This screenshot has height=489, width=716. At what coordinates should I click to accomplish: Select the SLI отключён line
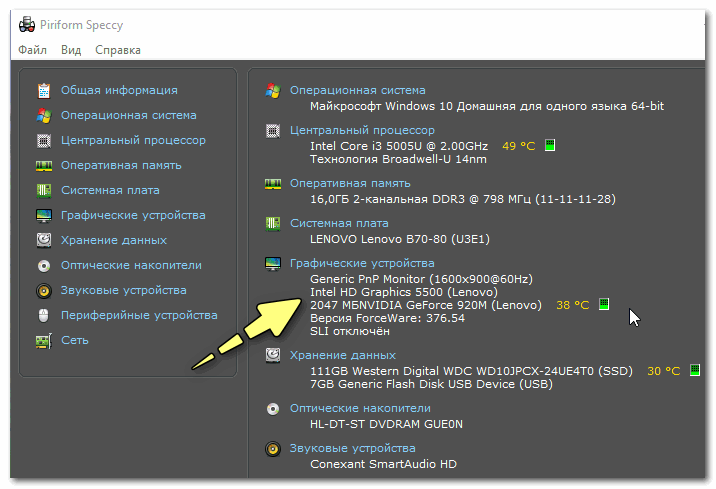350,331
